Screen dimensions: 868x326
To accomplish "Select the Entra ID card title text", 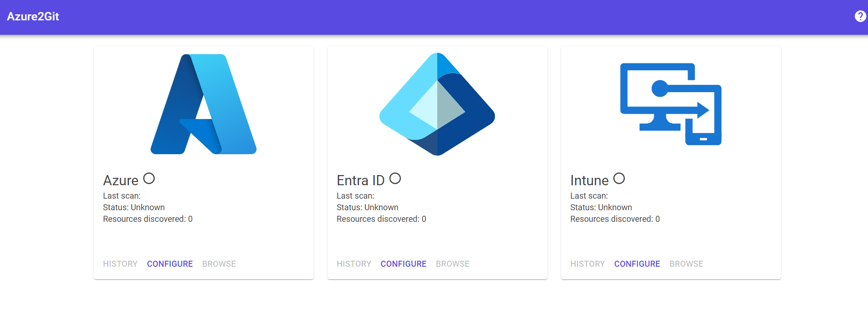I will point(360,180).
